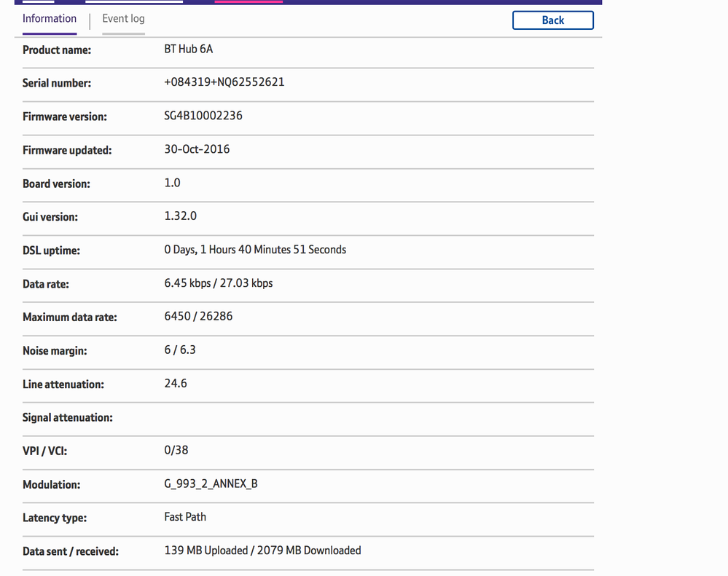Click the VPI / VCI value '0/38'
Viewport: 728px width, 576px height.
coord(176,450)
